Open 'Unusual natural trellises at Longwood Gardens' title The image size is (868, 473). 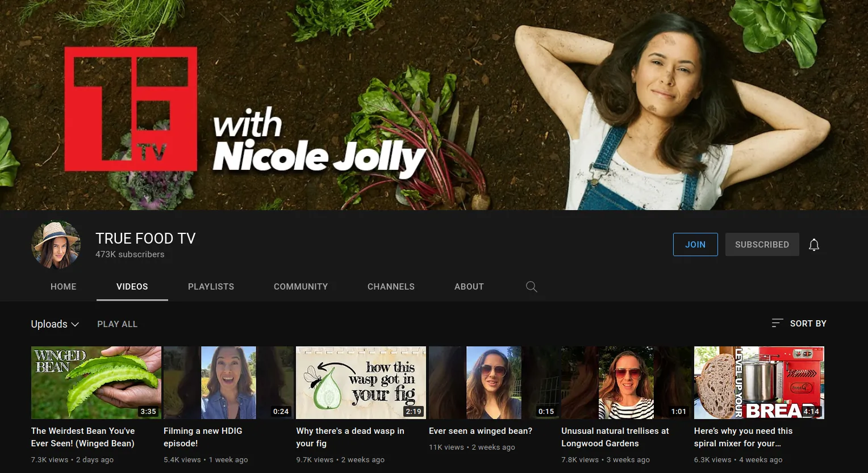pos(615,437)
